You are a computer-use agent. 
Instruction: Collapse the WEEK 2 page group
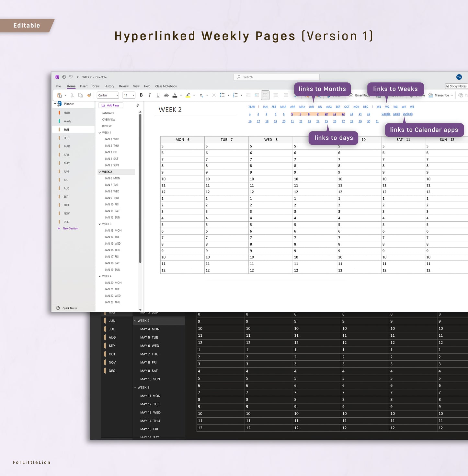[x=100, y=172]
